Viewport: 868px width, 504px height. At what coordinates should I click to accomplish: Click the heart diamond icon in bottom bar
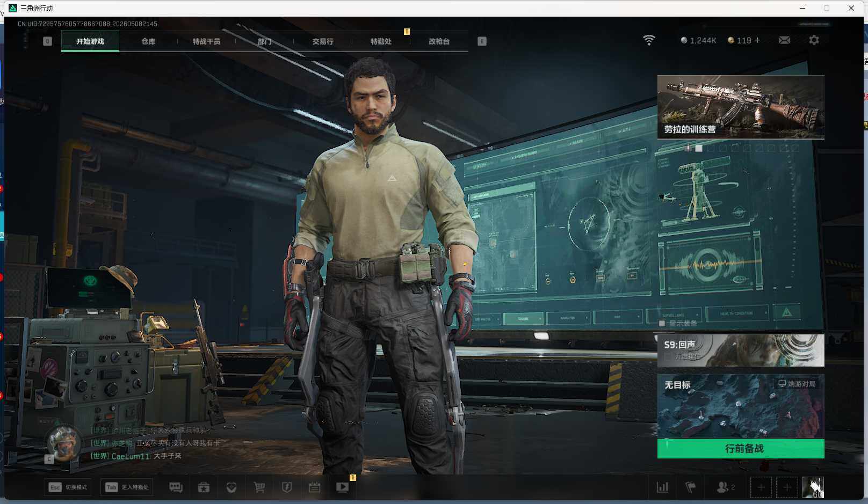coord(232,487)
